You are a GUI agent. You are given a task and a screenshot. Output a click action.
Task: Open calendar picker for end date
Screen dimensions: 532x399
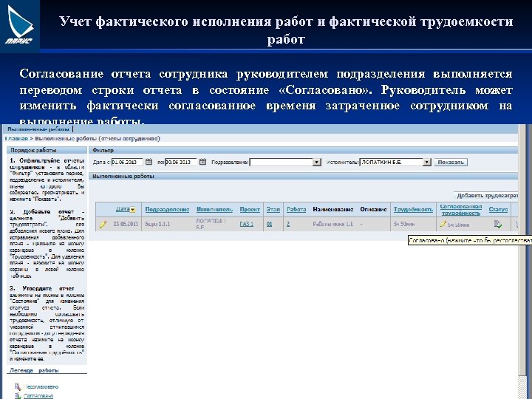point(202,162)
